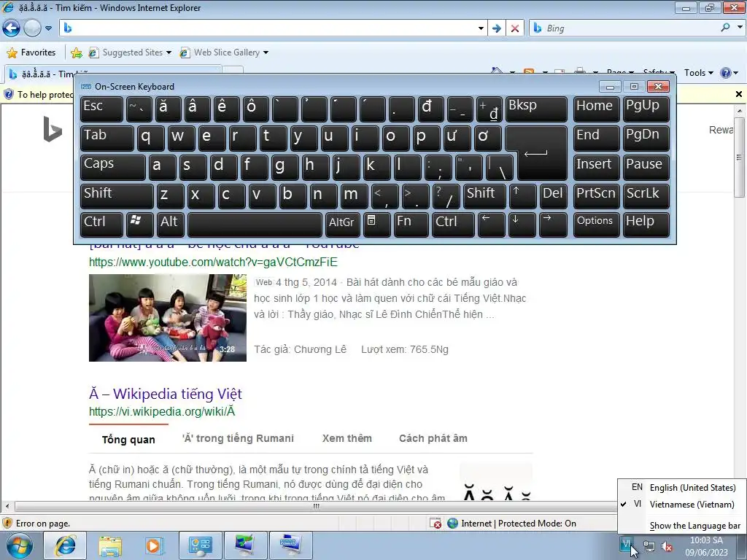Open Ă – Wikipedia tiếng Việt link
The image size is (747, 560).
pyautogui.click(x=166, y=394)
